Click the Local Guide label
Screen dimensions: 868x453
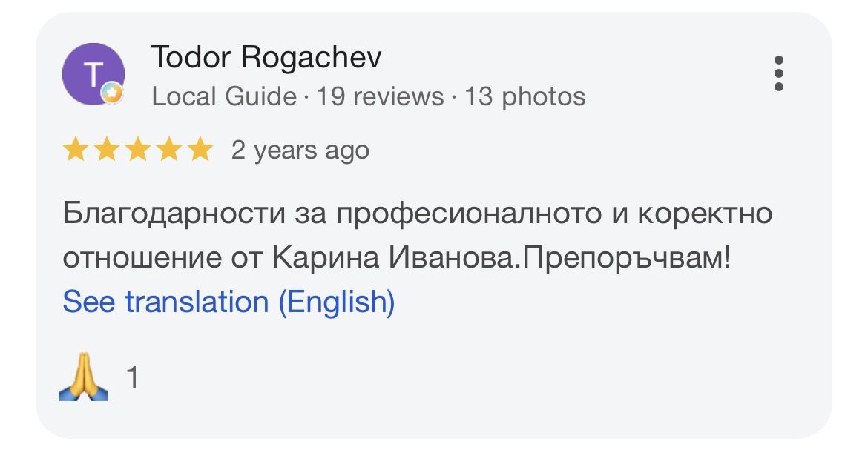click(x=224, y=96)
